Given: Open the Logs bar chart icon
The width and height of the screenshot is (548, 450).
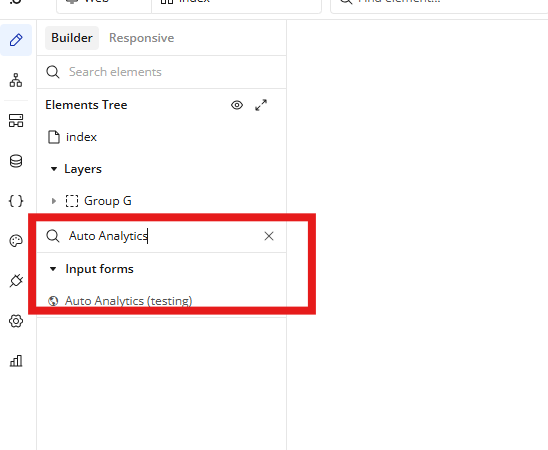Looking at the screenshot, I should [x=16, y=361].
